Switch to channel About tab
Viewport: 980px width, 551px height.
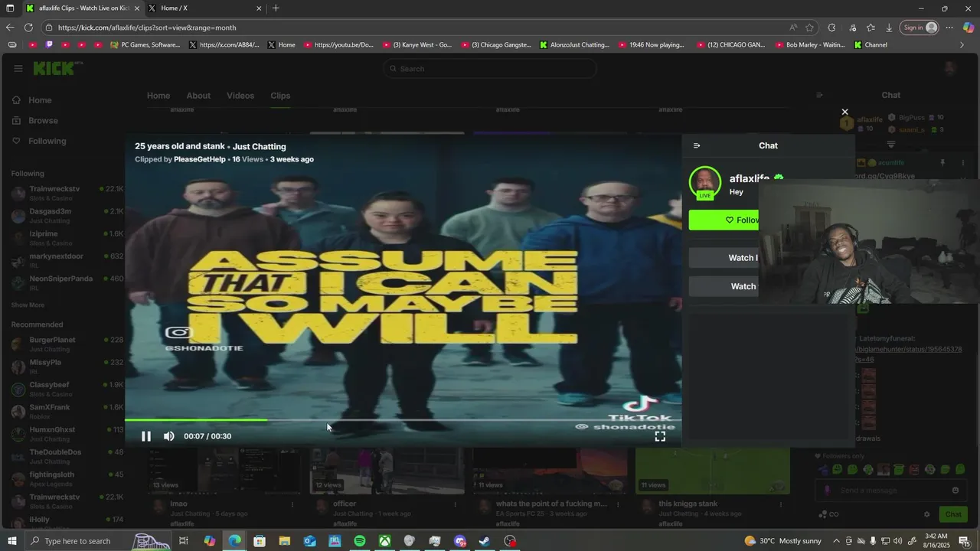click(x=198, y=96)
